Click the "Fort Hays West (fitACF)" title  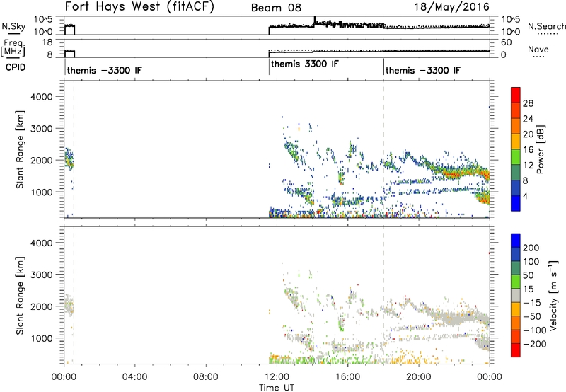click(x=139, y=6)
